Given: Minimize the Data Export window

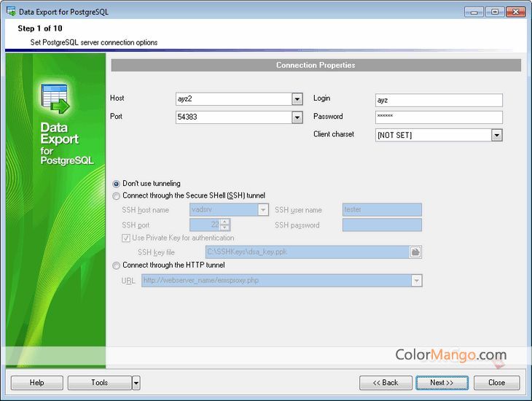Looking at the screenshot, I should (x=474, y=12).
